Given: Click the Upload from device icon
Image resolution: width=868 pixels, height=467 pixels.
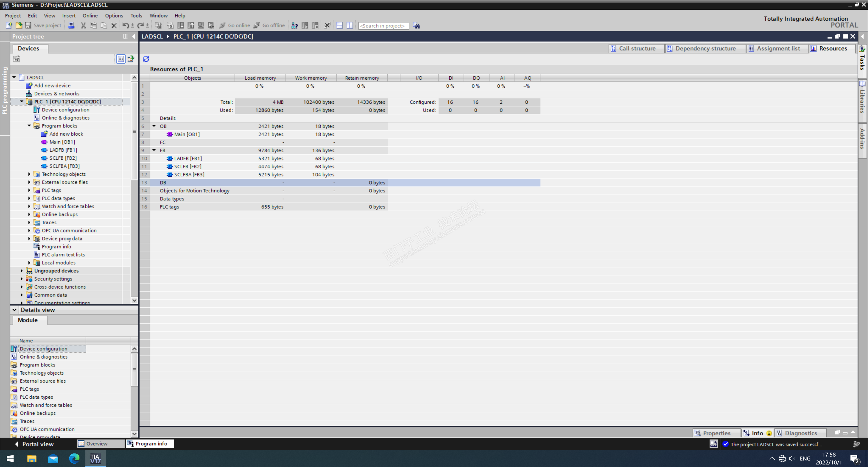Looking at the screenshot, I should (x=191, y=26).
